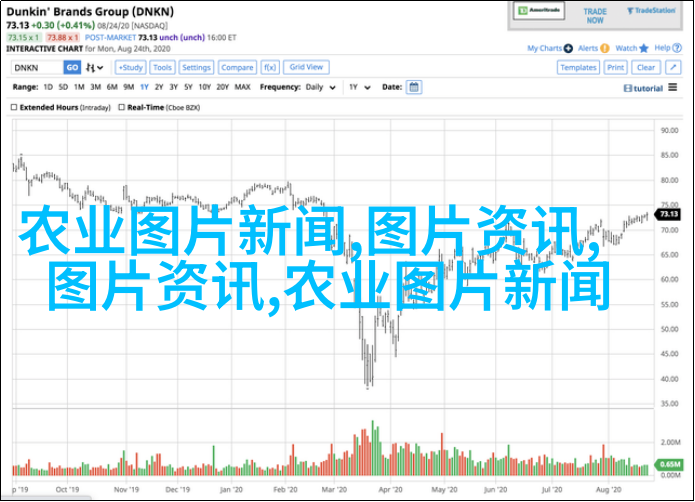Click the Apr '20 axis label
The height and width of the screenshot is (502, 695).
point(390,490)
